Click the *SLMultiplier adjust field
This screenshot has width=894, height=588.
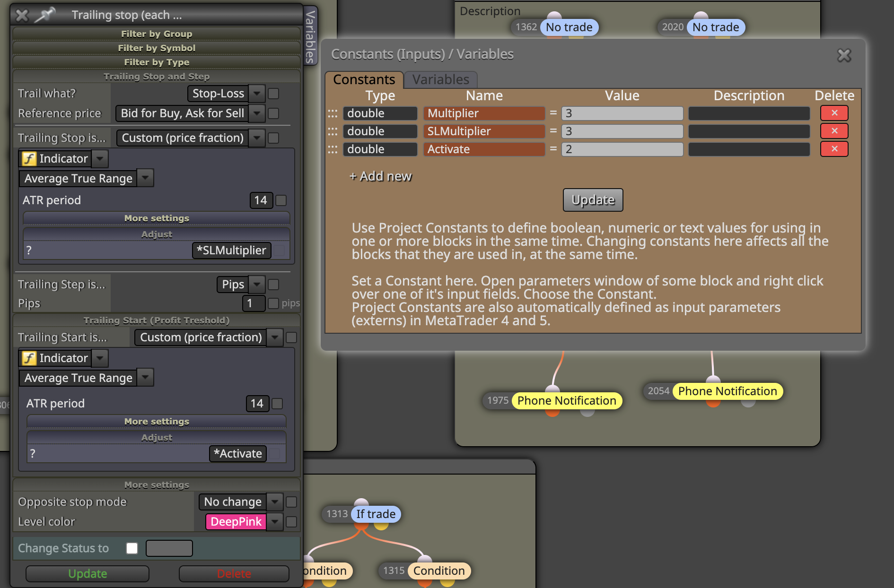pyautogui.click(x=232, y=251)
